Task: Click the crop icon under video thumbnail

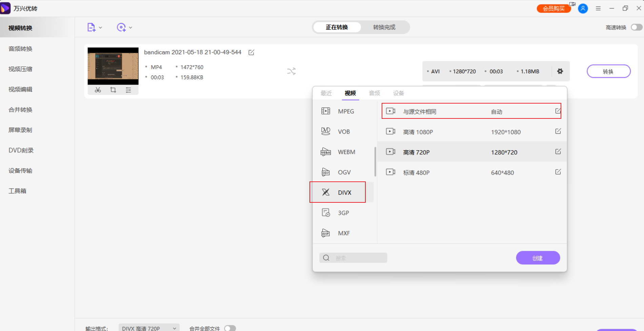Action: pos(113,90)
